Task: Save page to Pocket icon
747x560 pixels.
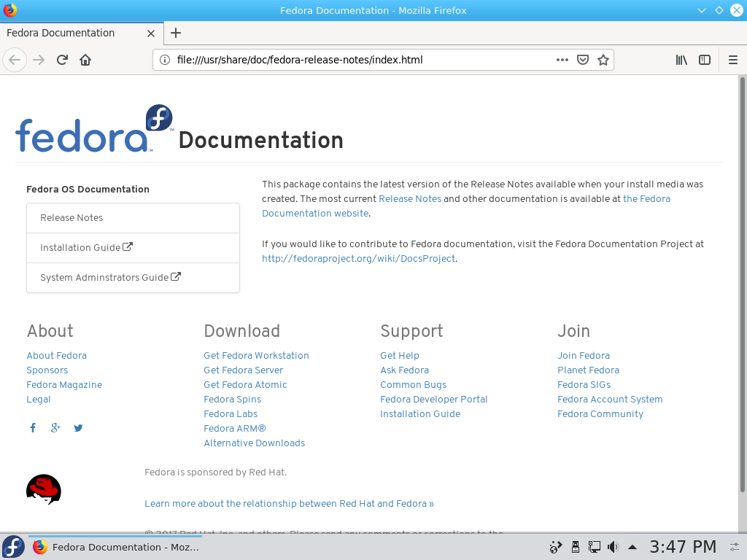Action: click(x=583, y=60)
